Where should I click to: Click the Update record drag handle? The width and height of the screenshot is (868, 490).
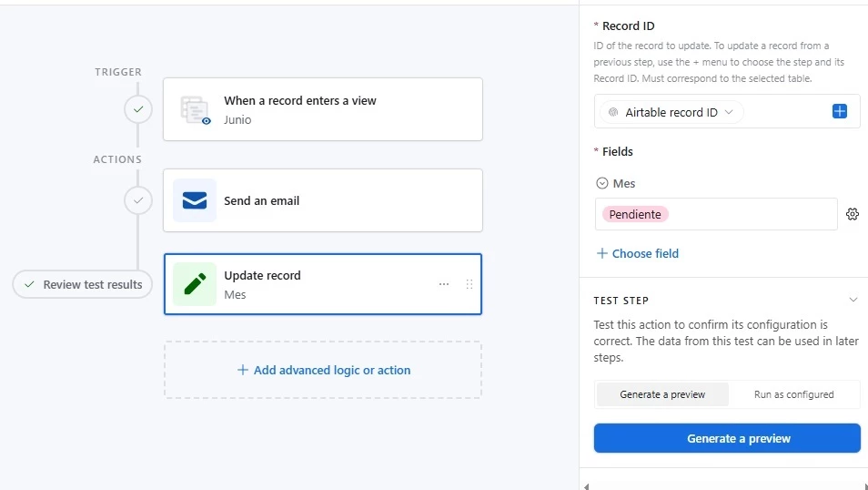click(469, 284)
